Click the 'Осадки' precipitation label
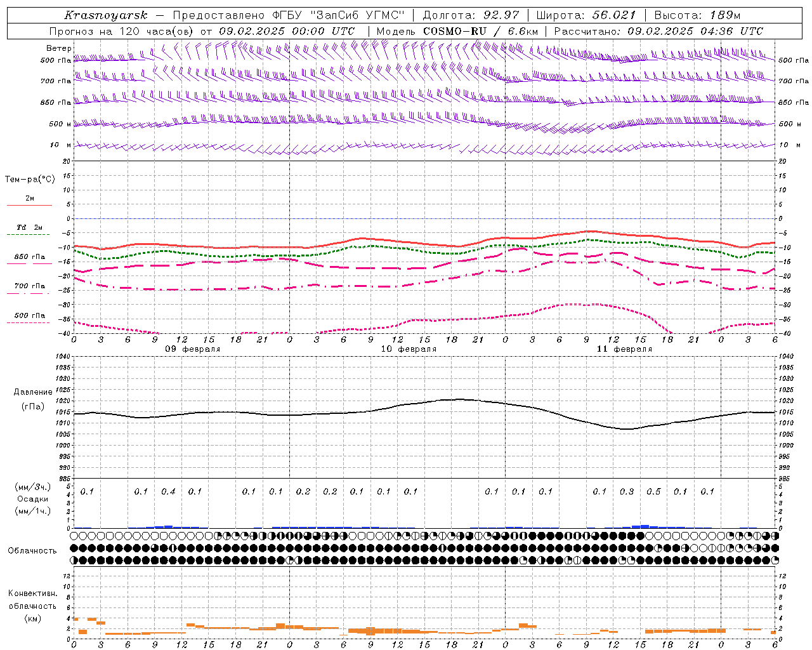 tap(33, 499)
